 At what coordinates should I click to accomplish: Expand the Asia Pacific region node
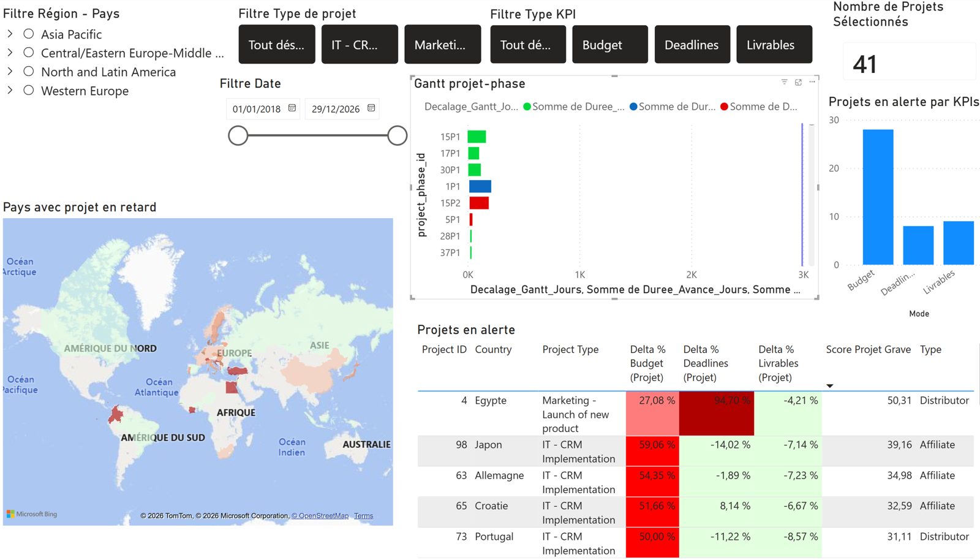tap(10, 34)
